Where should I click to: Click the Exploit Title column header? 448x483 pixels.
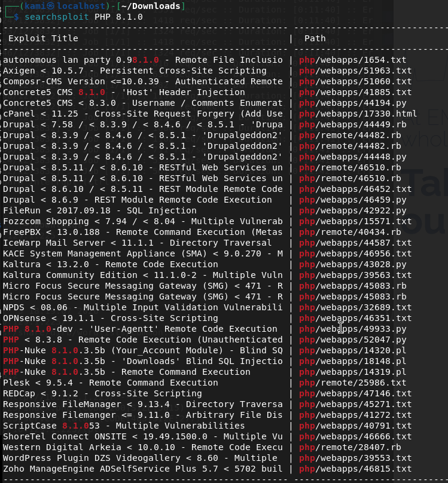(x=43, y=38)
